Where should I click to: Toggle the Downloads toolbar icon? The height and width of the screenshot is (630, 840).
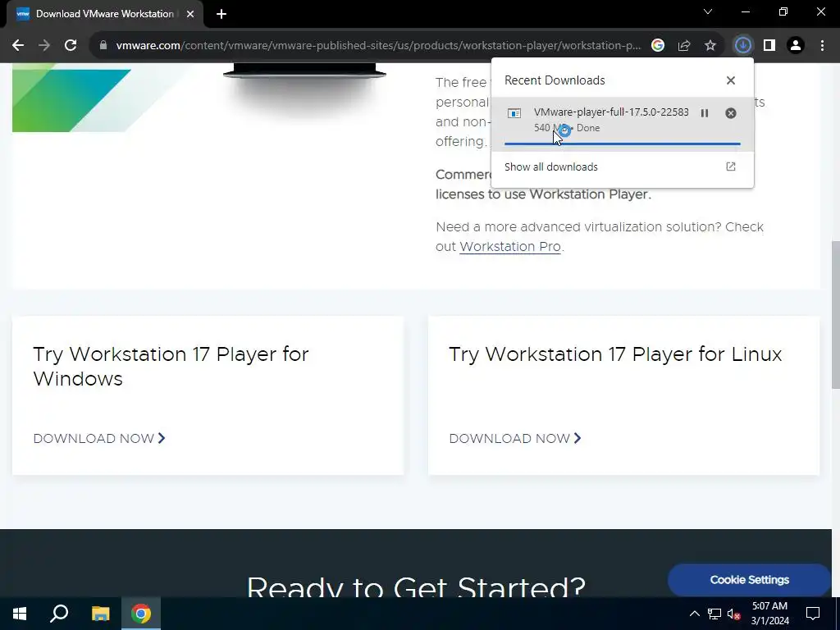click(x=743, y=46)
